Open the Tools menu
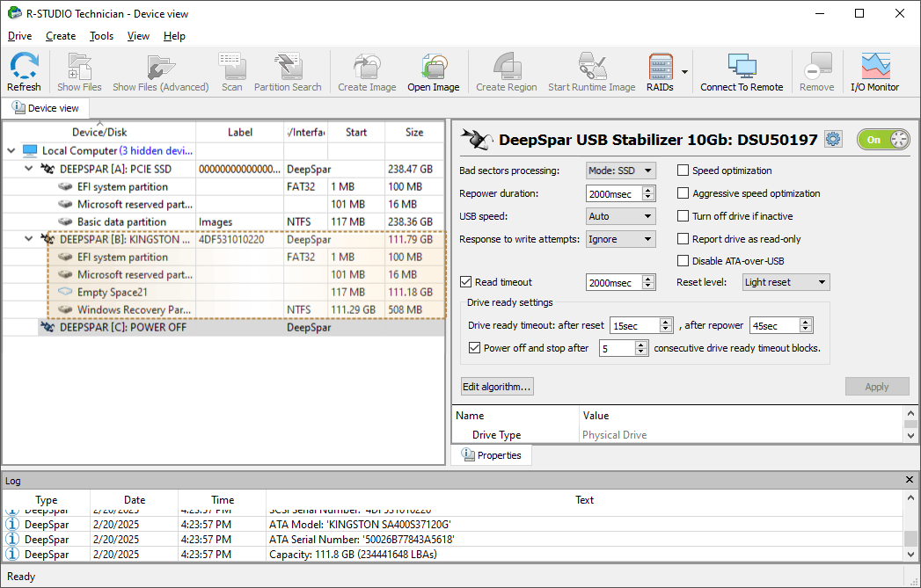 point(101,36)
